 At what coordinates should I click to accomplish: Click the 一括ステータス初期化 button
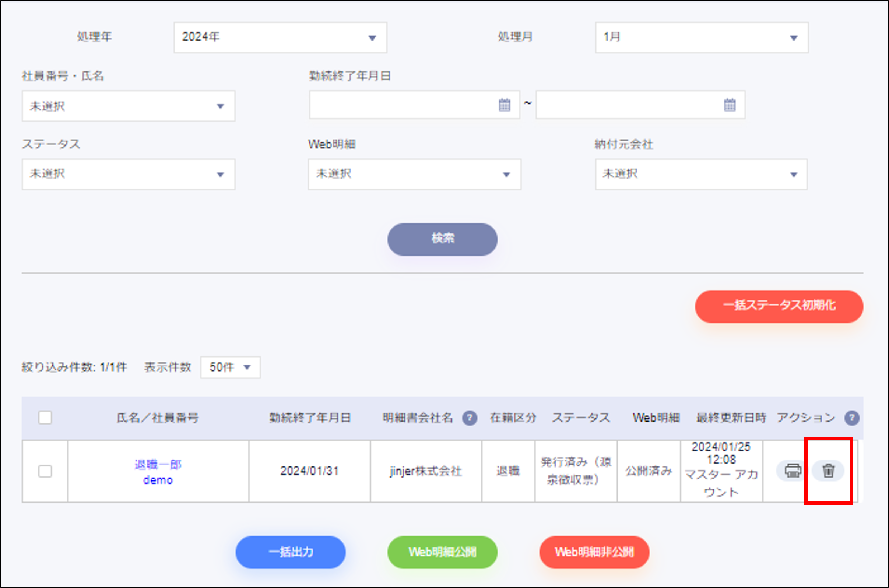pyautogui.click(x=779, y=306)
